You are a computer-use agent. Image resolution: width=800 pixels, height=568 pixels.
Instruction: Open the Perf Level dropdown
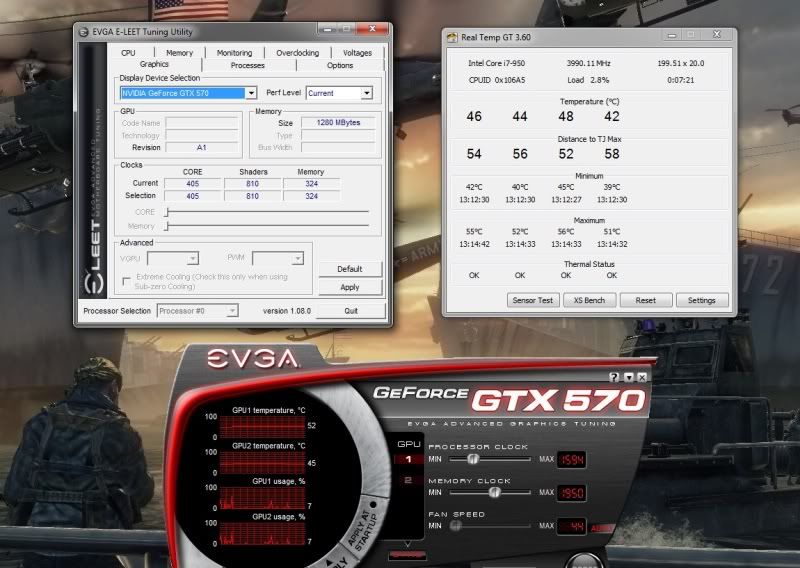367,93
